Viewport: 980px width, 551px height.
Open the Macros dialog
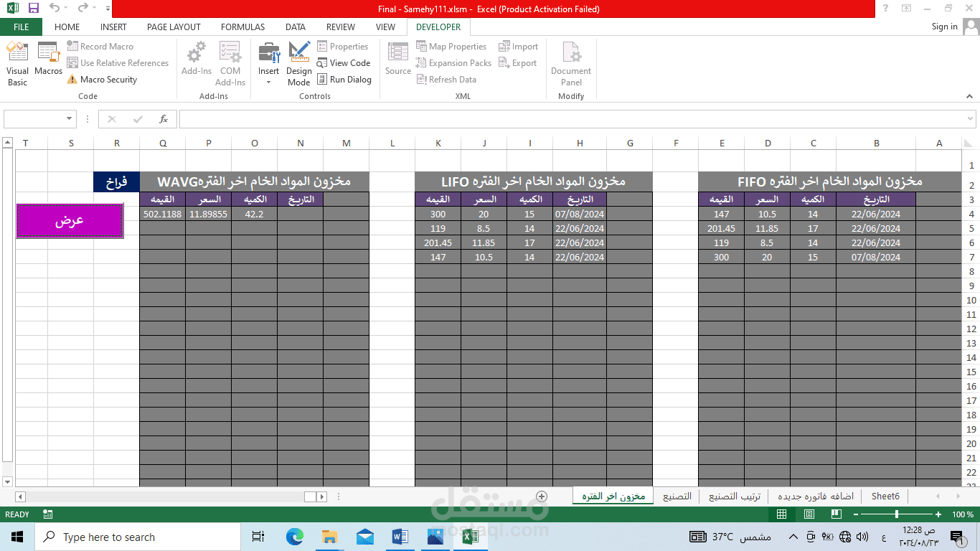coord(48,59)
